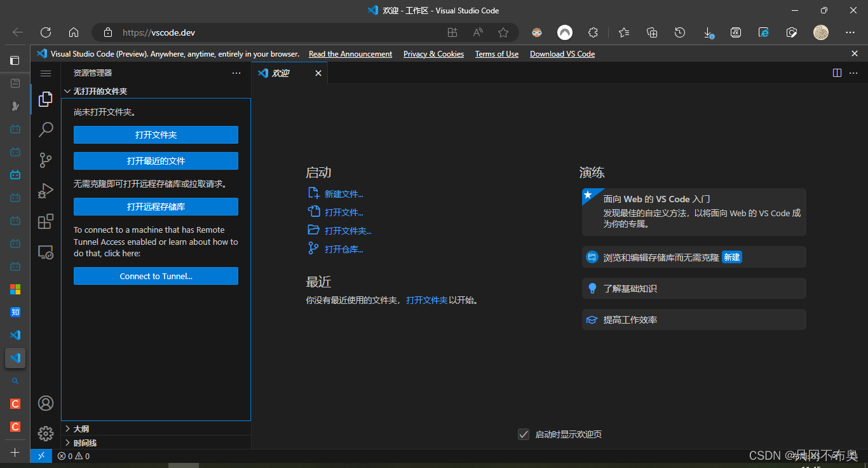Open 面向 Web 的 VS Code 入门 walkthrough
The height and width of the screenshot is (468, 868).
[x=694, y=212]
